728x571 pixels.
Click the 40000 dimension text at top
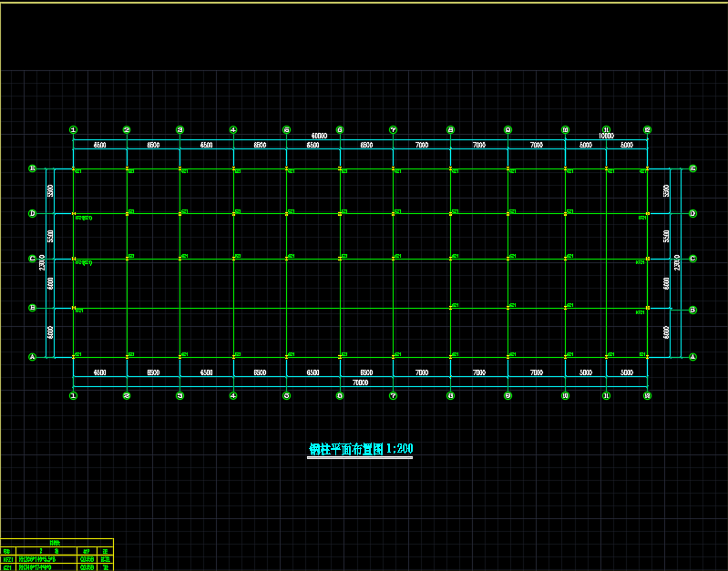tap(320, 137)
